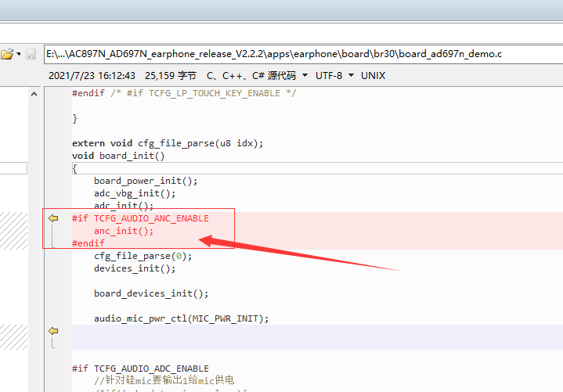
Task: Open file using the folder icon
Action: tap(7, 54)
